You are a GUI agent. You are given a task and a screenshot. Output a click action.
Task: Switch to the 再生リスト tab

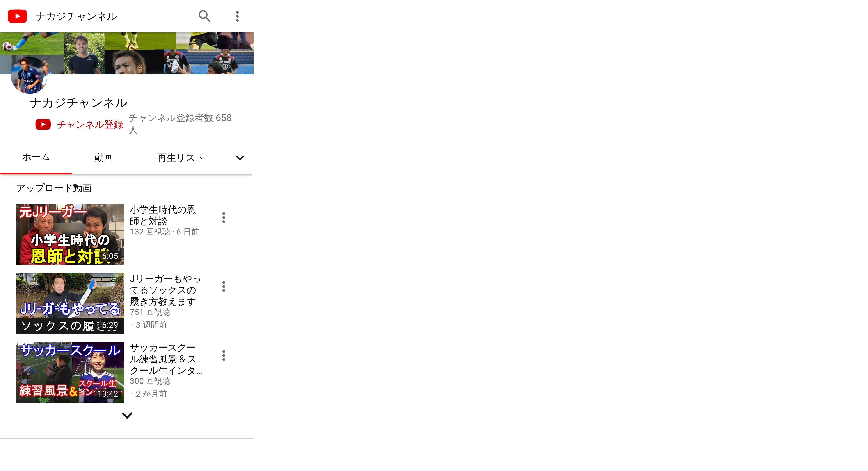180,157
